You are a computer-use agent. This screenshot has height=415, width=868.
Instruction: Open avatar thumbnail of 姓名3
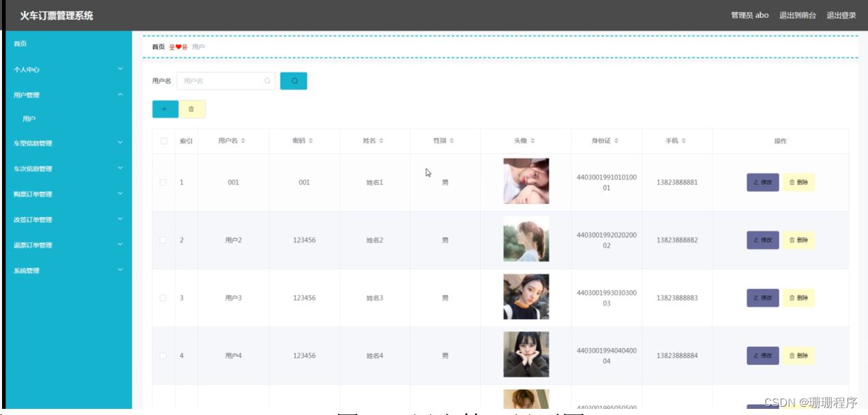click(526, 297)
